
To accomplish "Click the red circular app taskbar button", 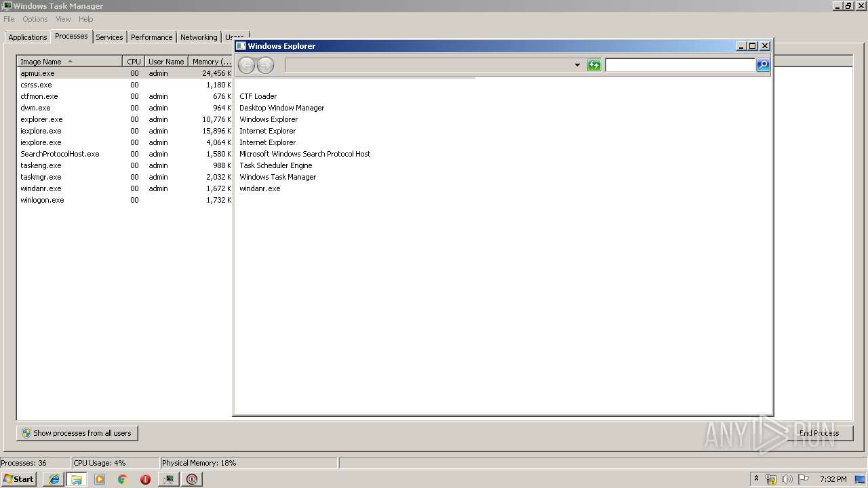I will coord(192,479).
